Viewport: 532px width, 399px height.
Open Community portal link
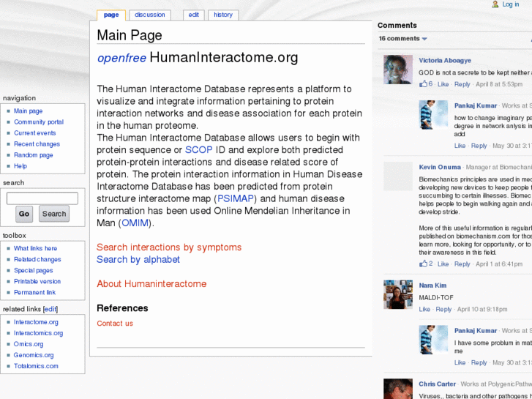[39, 122]
